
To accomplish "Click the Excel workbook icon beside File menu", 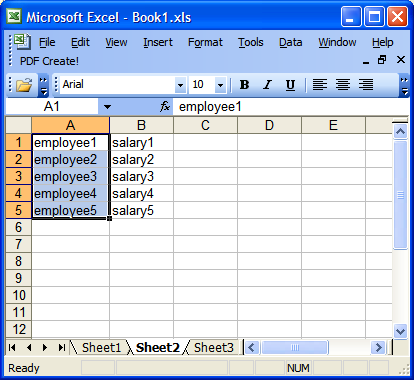I will point(22,42).
